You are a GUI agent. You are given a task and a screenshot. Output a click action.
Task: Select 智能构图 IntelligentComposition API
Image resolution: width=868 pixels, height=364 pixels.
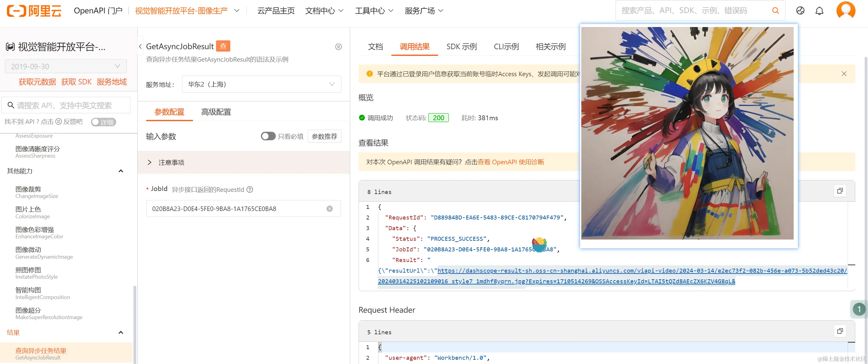point(42,293)
